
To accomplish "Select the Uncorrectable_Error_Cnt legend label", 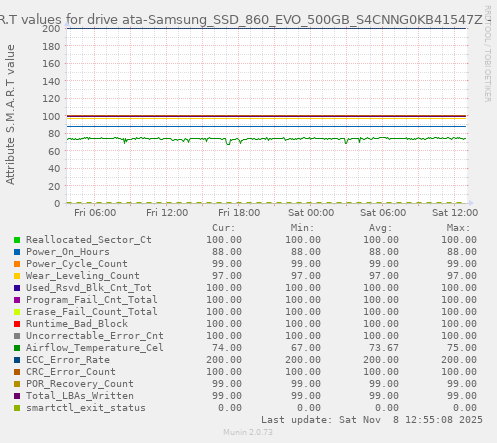I will (95, 336).
